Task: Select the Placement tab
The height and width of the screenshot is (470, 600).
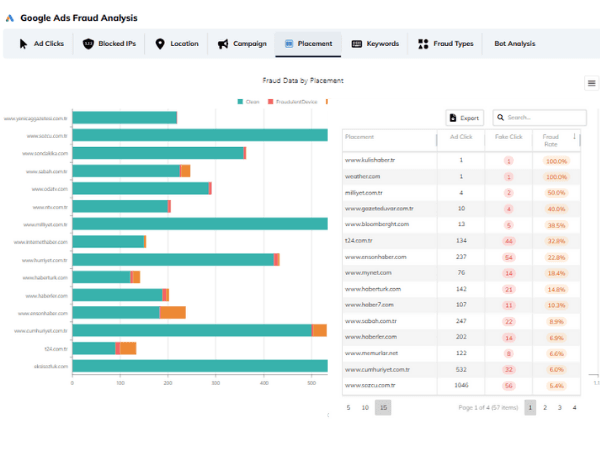Action: [308, 44]
